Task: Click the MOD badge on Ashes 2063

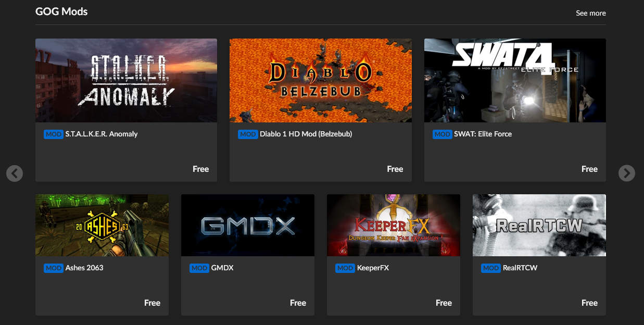Action: [x=54, y=268]
